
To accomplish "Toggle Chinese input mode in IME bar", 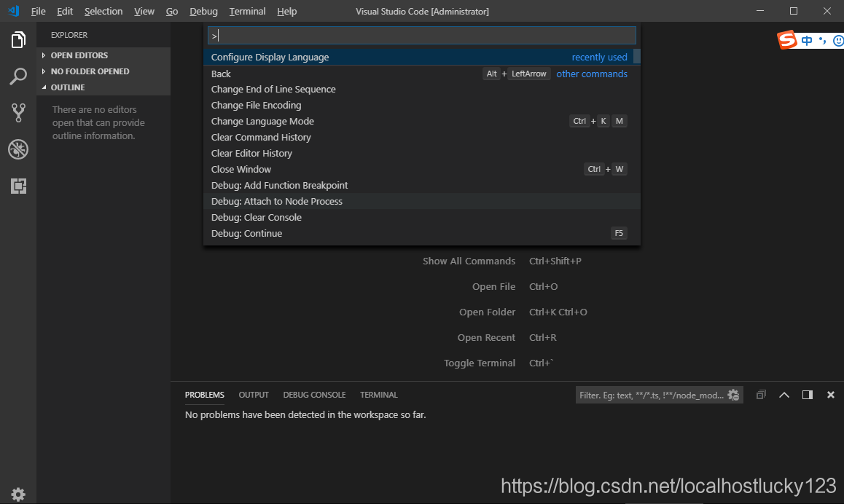I will [x=807, y=41].
